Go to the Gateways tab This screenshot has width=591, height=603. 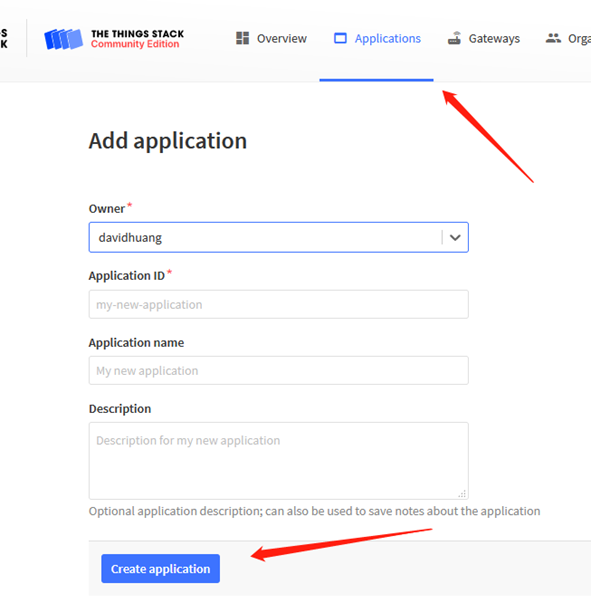(484, 38)
